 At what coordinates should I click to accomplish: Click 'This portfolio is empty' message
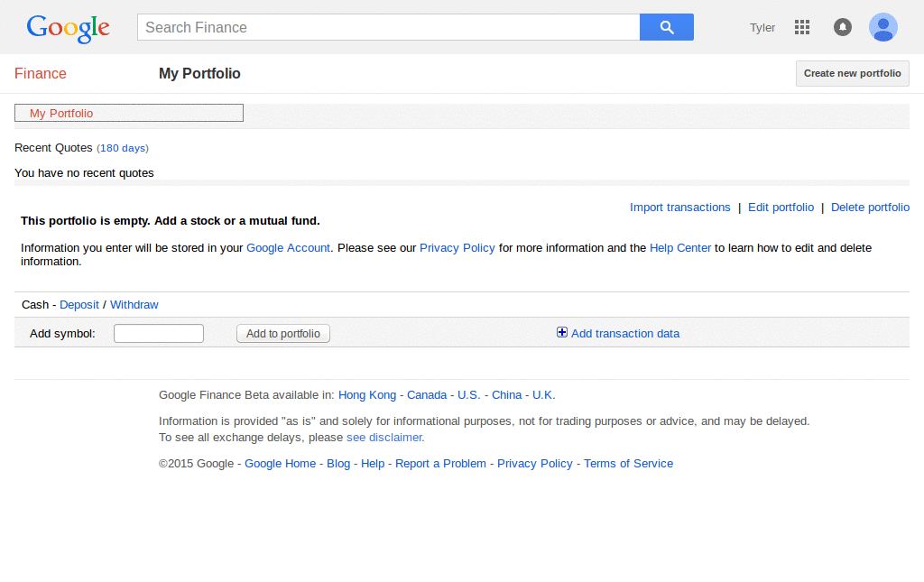click(x=171, y=221)
